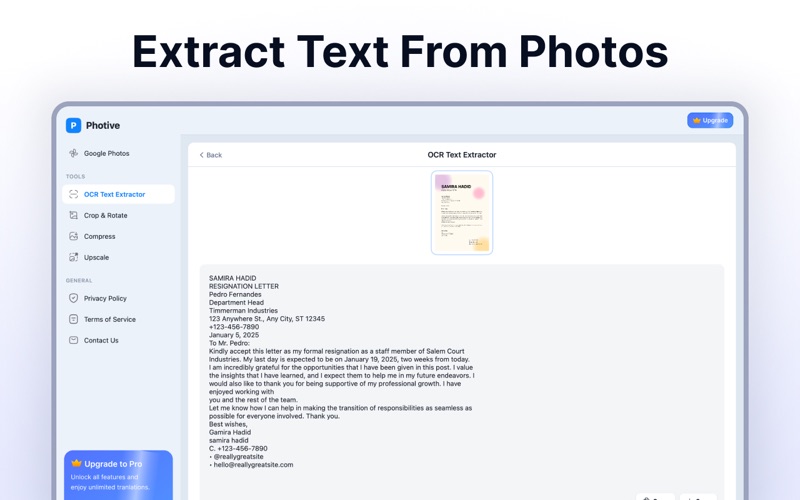Click the OCR Text Extractor page title

[462, 155]
